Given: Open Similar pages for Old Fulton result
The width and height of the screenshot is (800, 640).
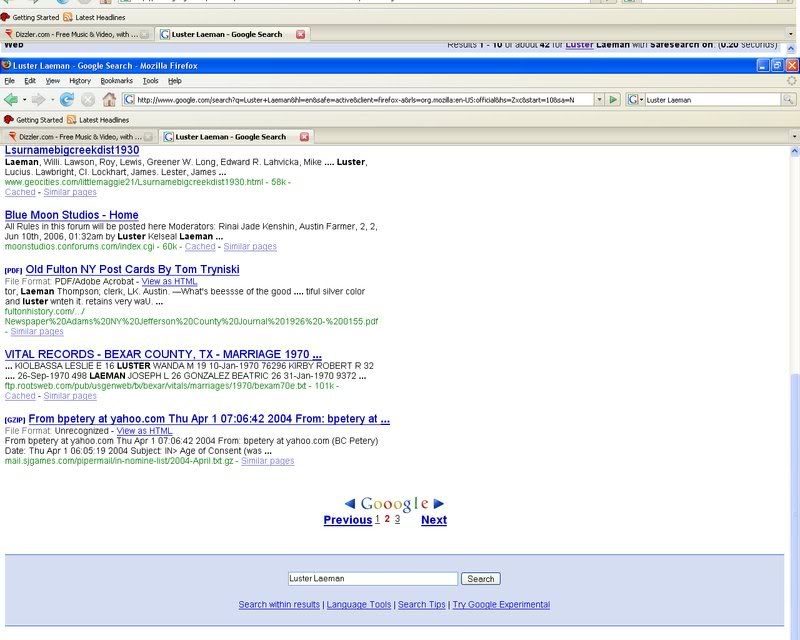Looking at the screenshot, I should point(37,332).
